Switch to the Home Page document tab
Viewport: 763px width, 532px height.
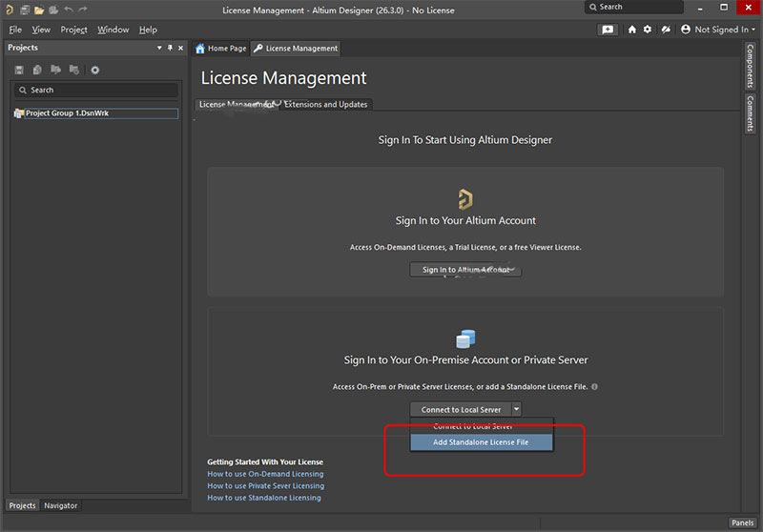click(221, 48)
